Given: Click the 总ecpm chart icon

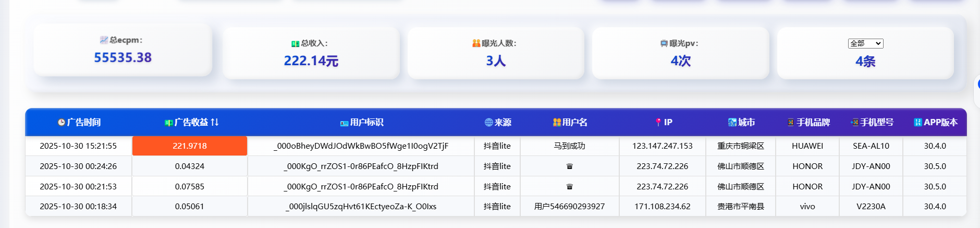Looking at the screenshot, I should (104, 40).
